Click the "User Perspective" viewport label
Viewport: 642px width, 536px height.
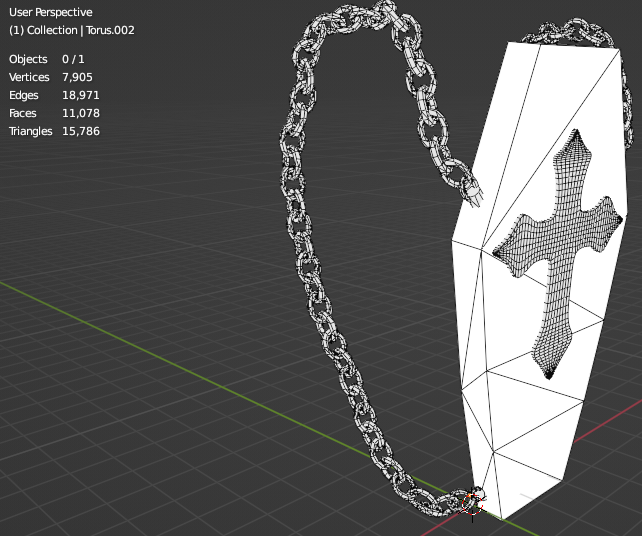pos(50,12)
